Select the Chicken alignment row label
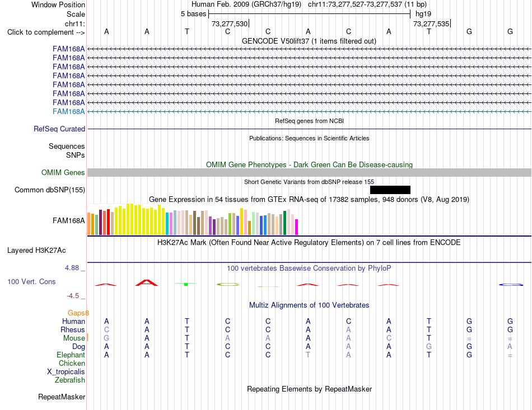The height and width of the screenshot is (410, 532). pyautogui.click(x=72, y=363)
